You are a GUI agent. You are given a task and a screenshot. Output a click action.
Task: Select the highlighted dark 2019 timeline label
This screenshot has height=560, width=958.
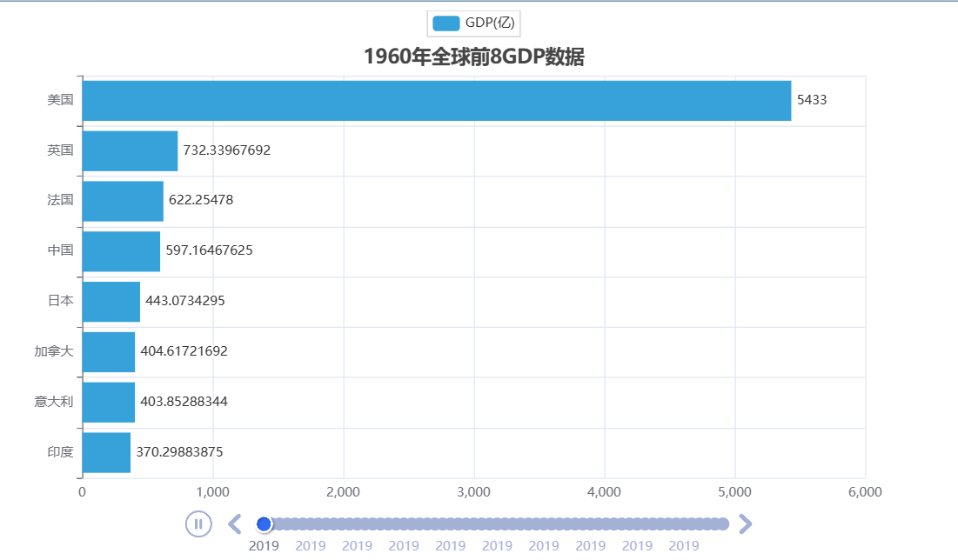[x=264, y=546]
